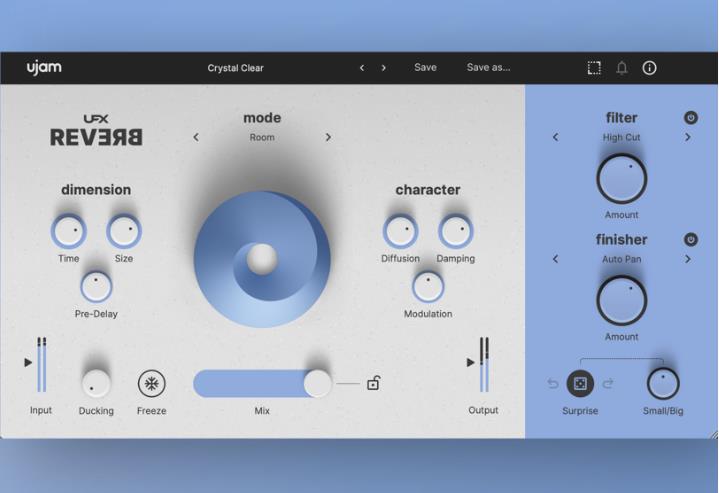
Task: Select next filter type arrow
Action: (x=688, y=137)
